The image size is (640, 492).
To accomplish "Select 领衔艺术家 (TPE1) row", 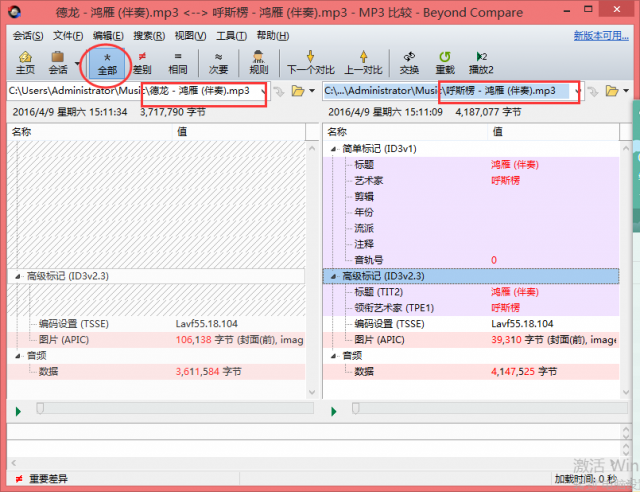I will coord(471,308).
